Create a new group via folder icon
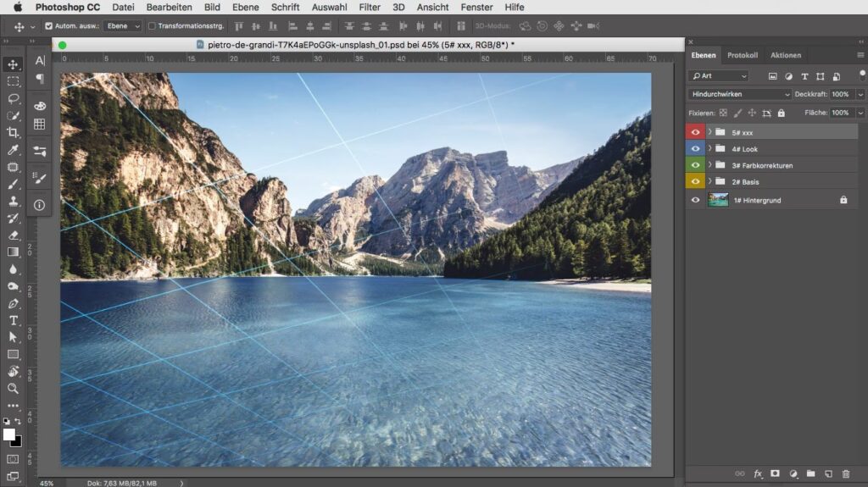 (x=810, y=473)
